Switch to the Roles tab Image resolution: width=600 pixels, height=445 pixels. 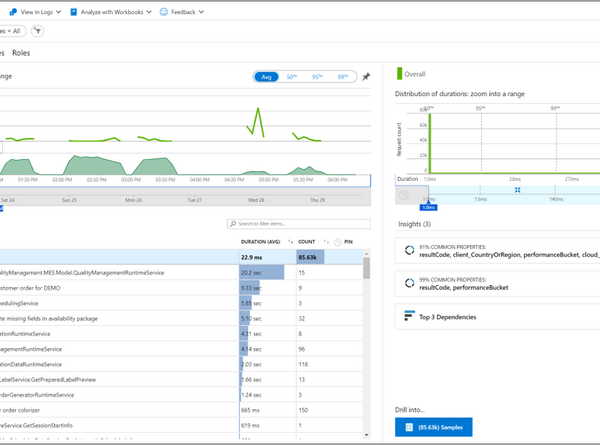[21, 53]
